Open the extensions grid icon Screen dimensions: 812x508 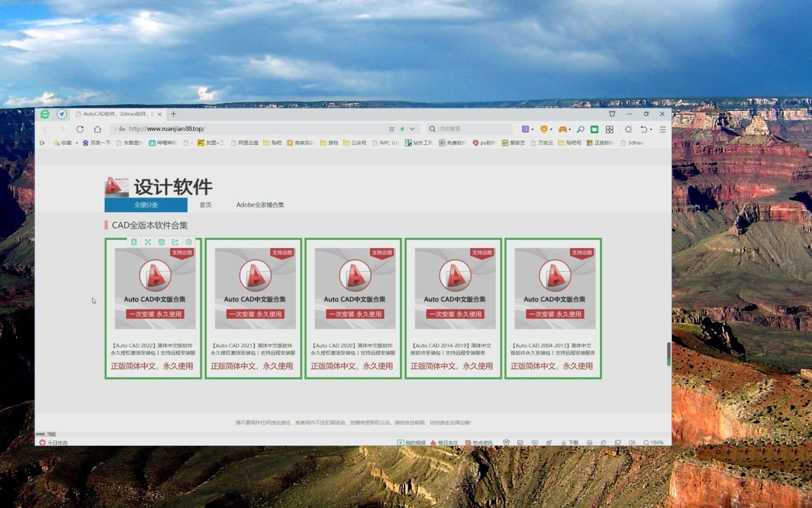609,129
